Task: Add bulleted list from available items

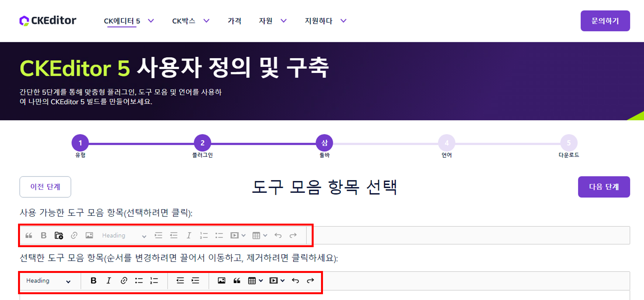Action: (x=219, y=236)
